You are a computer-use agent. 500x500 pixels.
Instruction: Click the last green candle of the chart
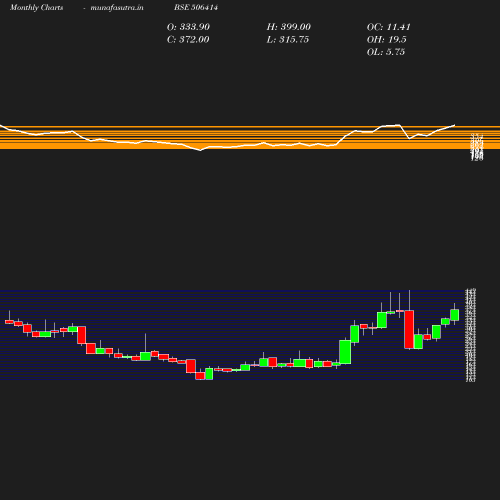coord(454,315)
